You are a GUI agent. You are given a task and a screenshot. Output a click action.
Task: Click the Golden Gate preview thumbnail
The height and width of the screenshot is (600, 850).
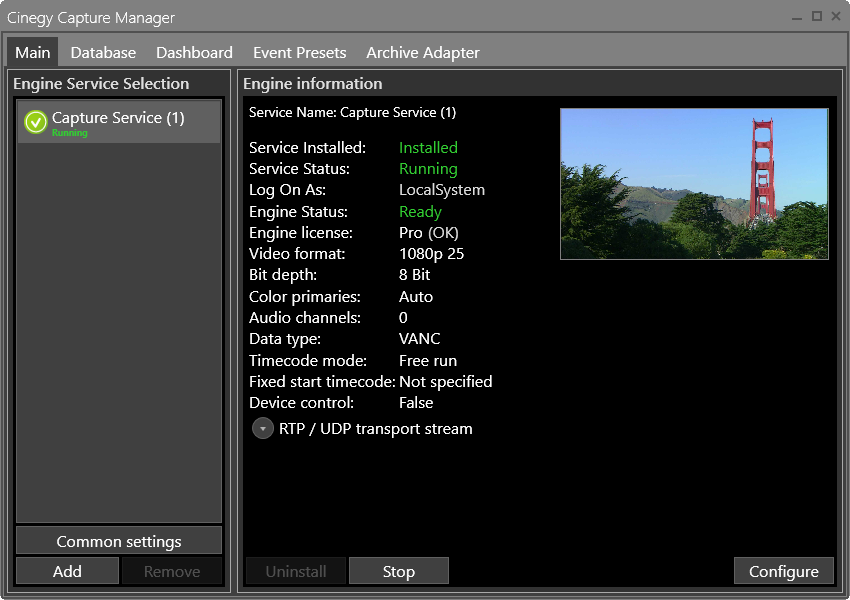[x=694, y=184]
